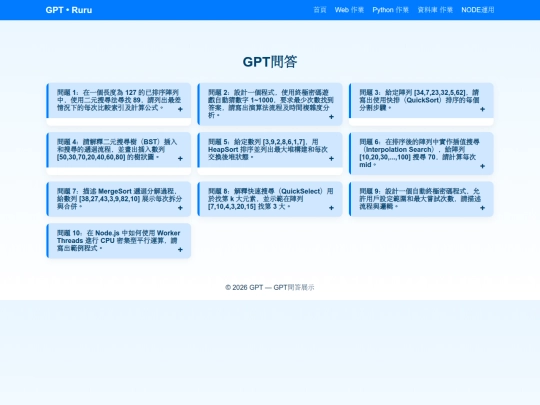Click question 7 text about MergeSort recursion

[119, 198]
